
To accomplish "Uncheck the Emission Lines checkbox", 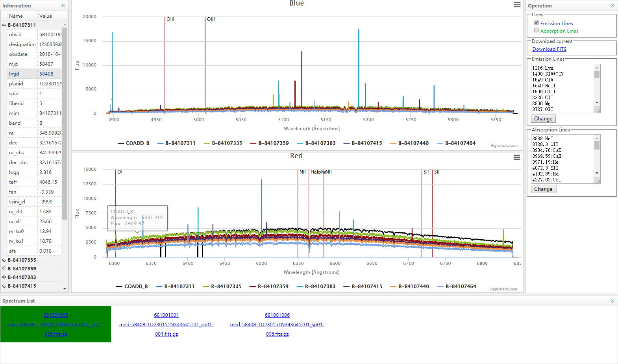I will click(x=537, y=23).
